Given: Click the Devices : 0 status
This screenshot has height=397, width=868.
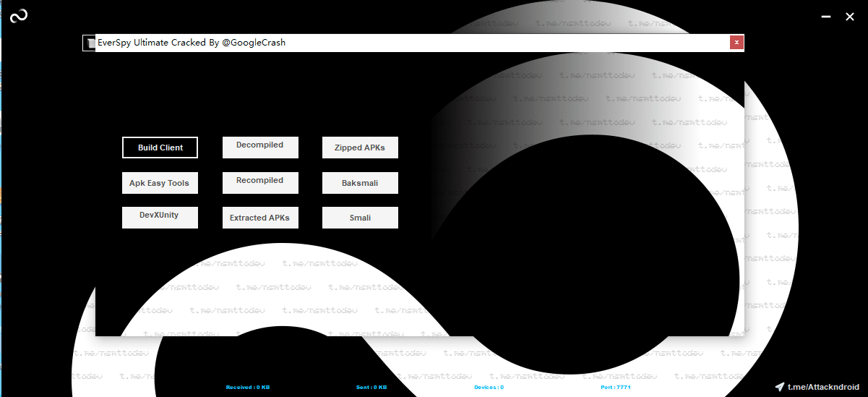Looking at the screenshot, I should 489,388.
